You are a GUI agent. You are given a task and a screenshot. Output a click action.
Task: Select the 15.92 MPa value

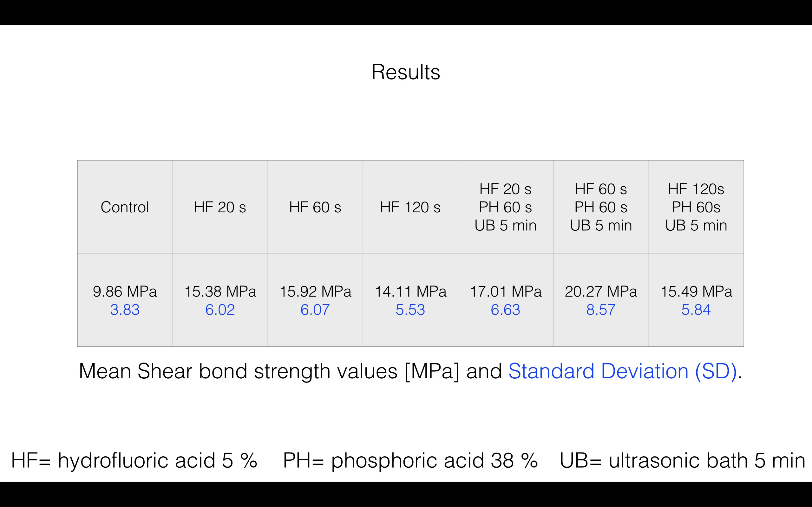[x=315, y=292]
